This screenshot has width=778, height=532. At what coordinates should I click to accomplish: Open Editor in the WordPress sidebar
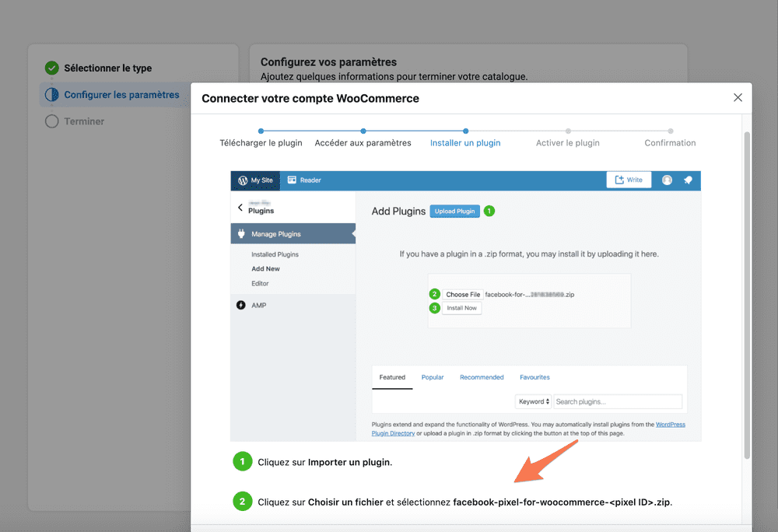(260, 284)
